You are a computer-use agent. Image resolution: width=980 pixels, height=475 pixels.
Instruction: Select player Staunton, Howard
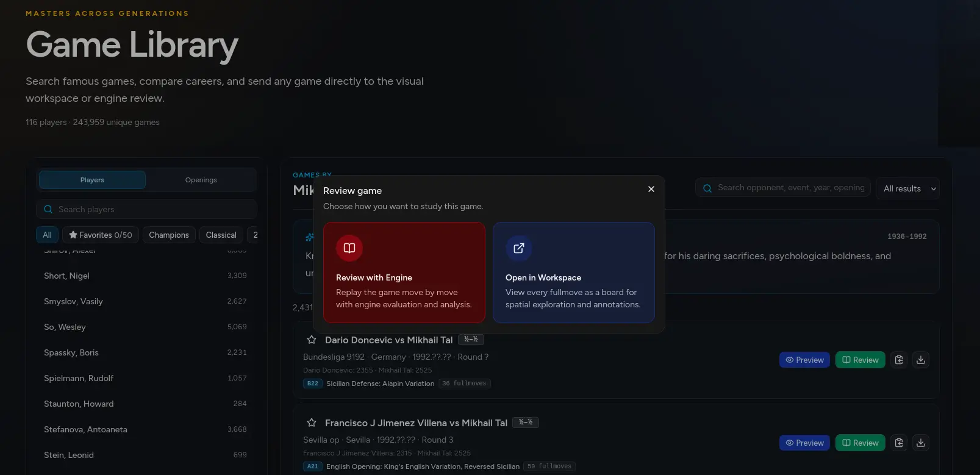click(x=145, y=404)
